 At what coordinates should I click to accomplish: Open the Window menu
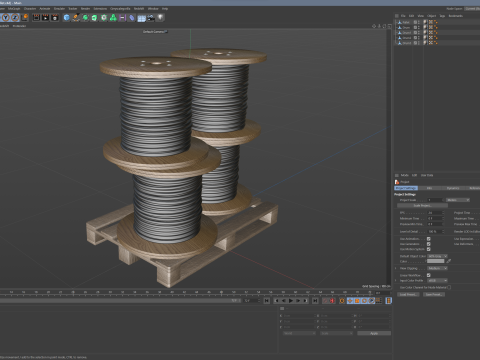(153, 9)
